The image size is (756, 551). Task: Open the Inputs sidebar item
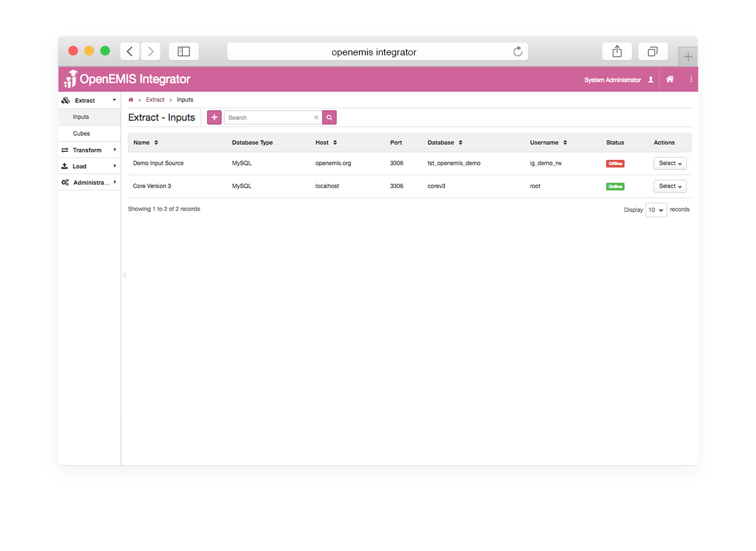point(89,117)
